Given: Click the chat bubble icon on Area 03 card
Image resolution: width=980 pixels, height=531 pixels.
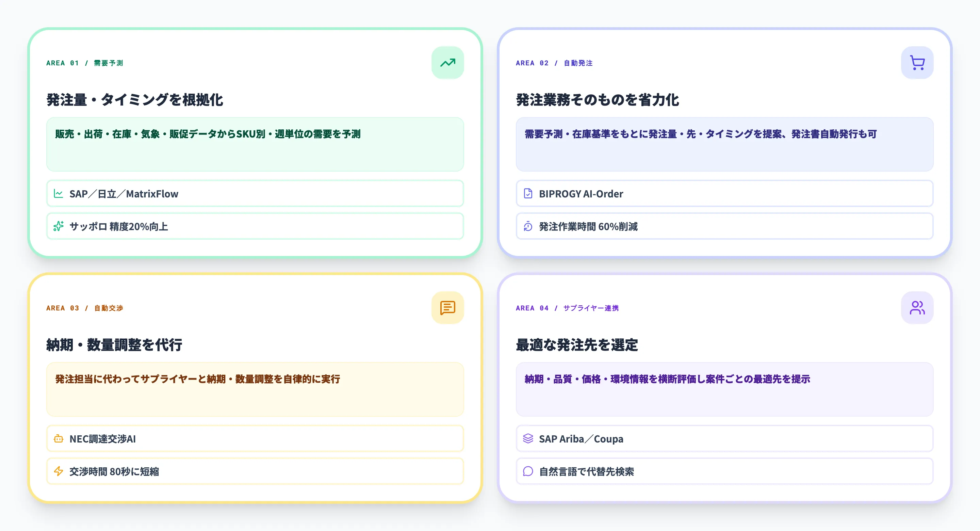Looking at the screenshot, I should pos(448,308).
